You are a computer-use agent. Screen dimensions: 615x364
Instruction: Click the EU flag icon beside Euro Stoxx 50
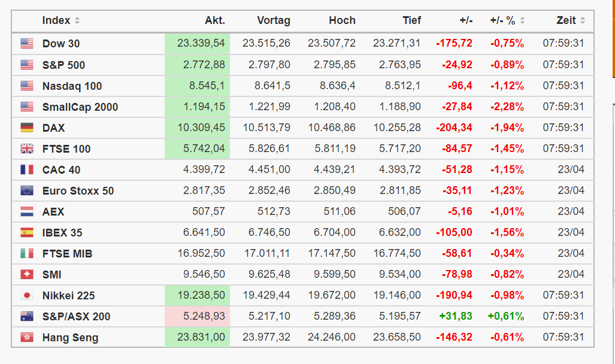coord(27,190)
